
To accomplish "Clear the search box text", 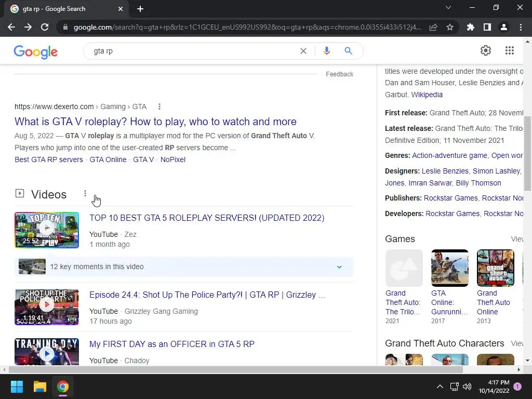I will click(x=303, y=51).
